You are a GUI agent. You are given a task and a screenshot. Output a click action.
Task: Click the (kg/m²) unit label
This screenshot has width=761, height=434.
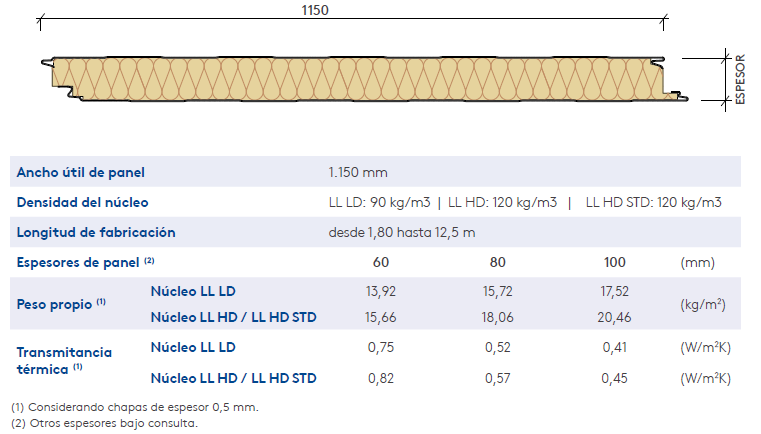point(703,304)
